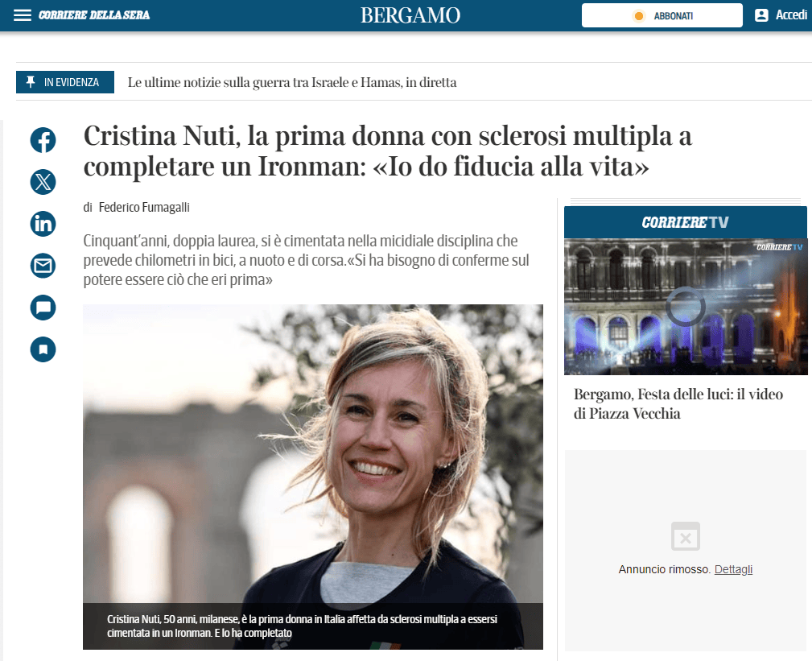Play the Corriere TV video thumbnail

coord(686,307)
